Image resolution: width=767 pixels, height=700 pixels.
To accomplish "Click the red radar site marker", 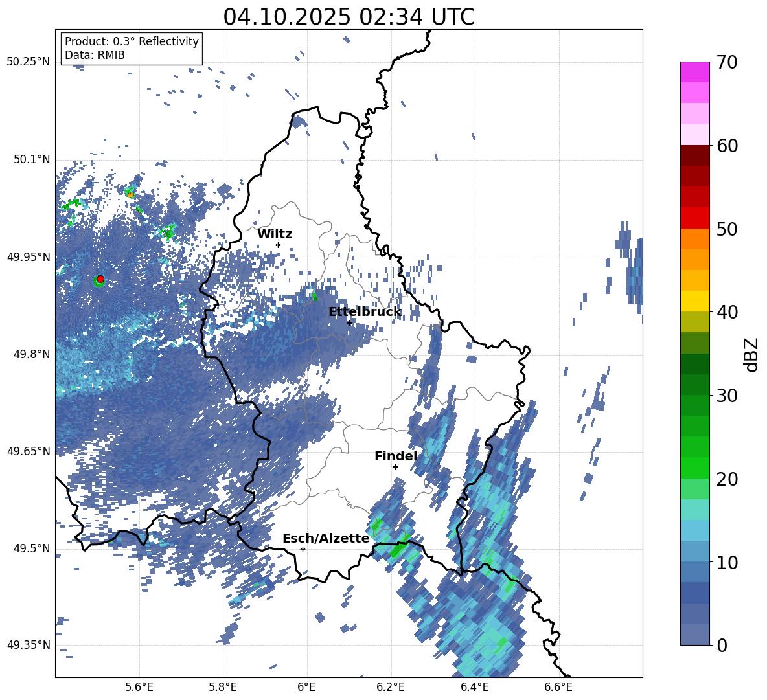I will click(100, 278).
